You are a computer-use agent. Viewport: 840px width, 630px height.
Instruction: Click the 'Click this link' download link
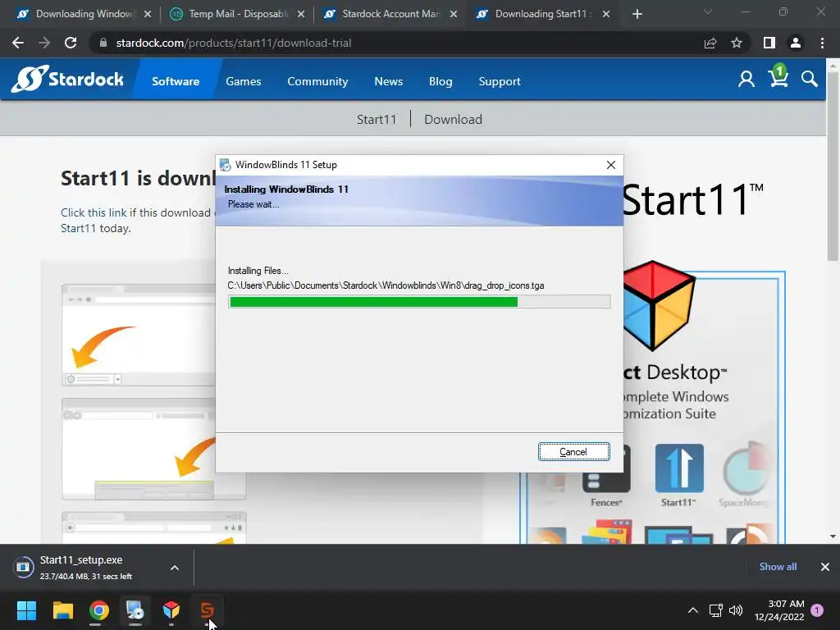click(x=94, y=212)
